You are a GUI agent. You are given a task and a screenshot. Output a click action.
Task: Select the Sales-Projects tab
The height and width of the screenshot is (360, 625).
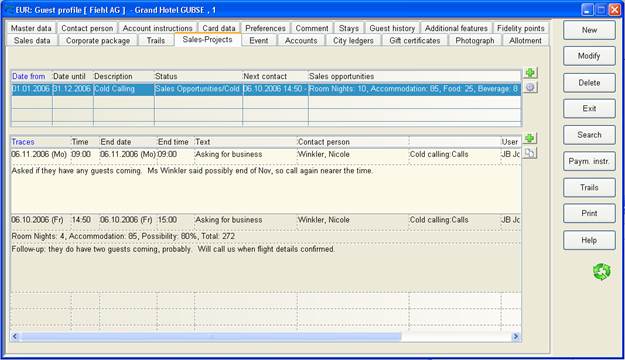coord(207,39)
